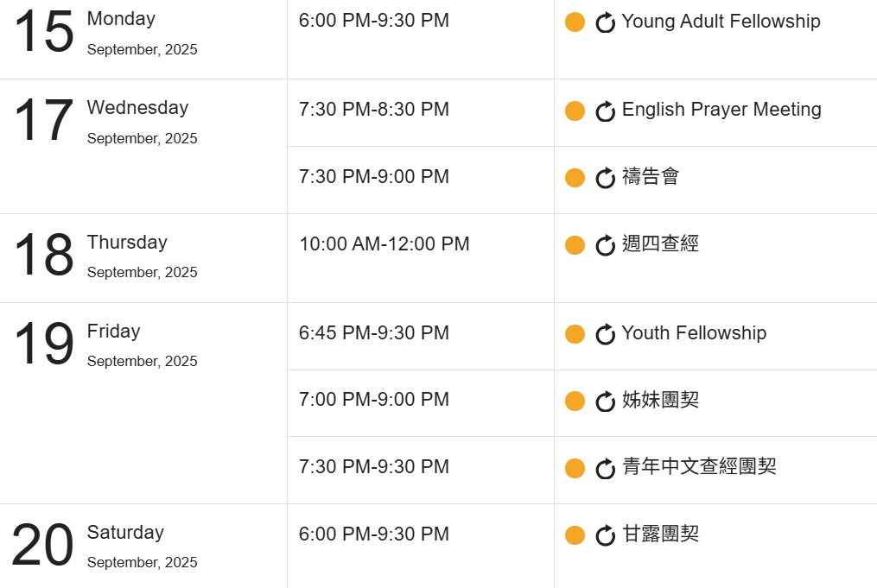Click the recurring icon beside 姊妹團契

coord(605,401)
